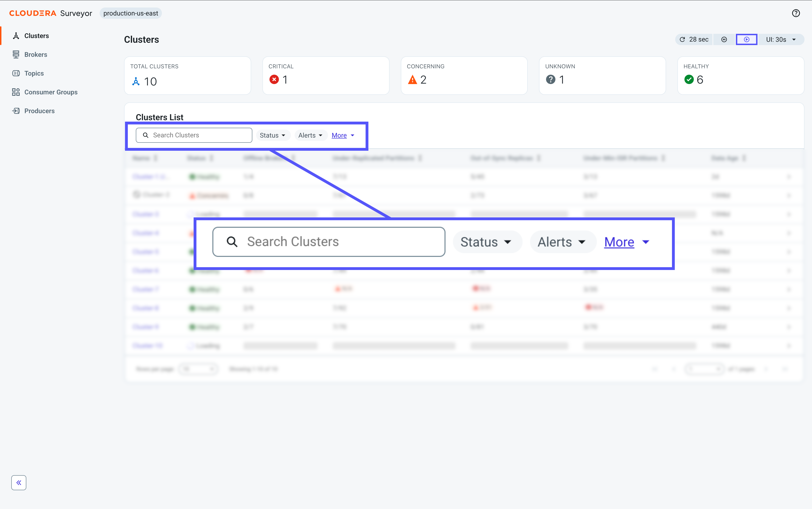Click the Cloudera Surveyor logo
This screenshot has height=509, width=812.
[51, 13]
